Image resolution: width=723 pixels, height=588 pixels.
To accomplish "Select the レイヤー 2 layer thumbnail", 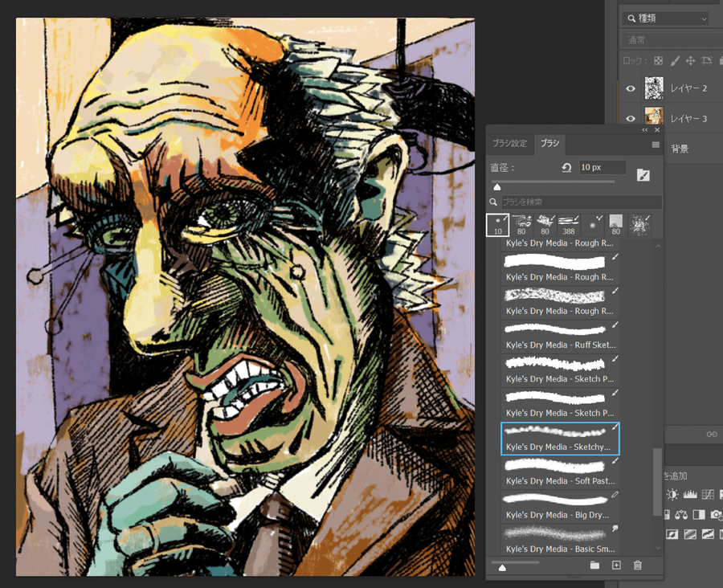I will (654, 88).
